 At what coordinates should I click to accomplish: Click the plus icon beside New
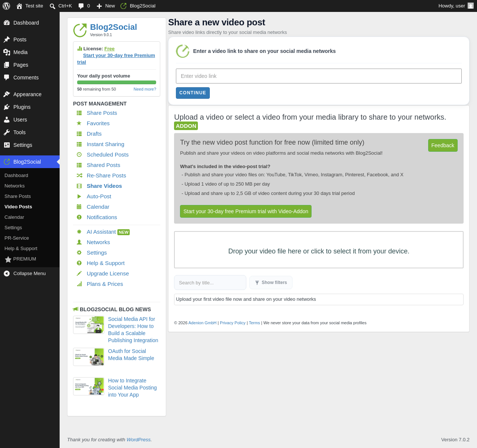point(99,6)
